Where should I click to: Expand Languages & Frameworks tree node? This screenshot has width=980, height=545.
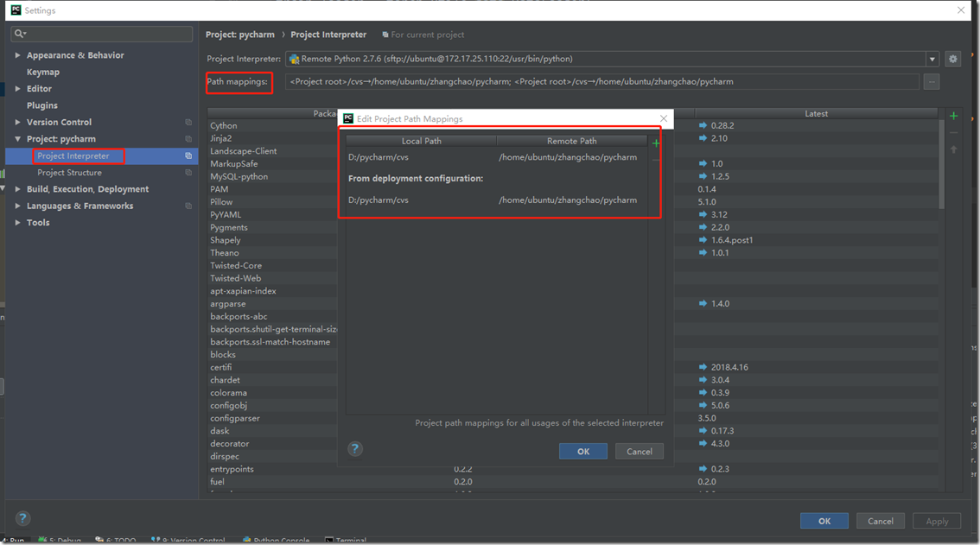click(17, 206)
